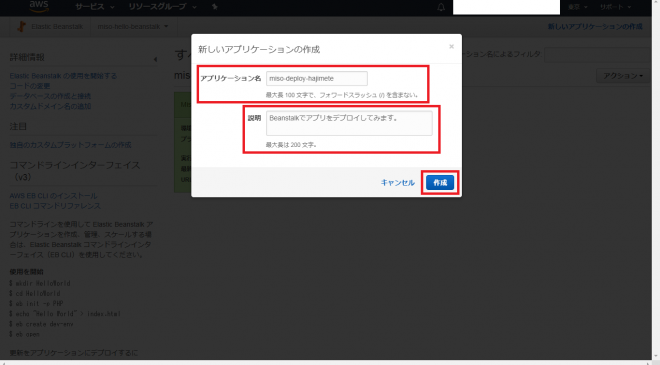Click the 説明 description textarea
The image size is (660, 365).
[x=349, y=123]
